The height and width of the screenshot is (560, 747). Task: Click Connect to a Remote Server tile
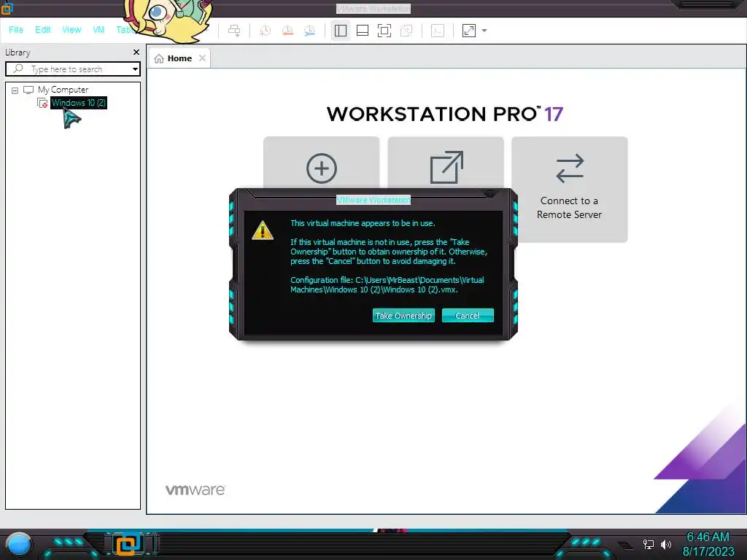coord(569,190)
